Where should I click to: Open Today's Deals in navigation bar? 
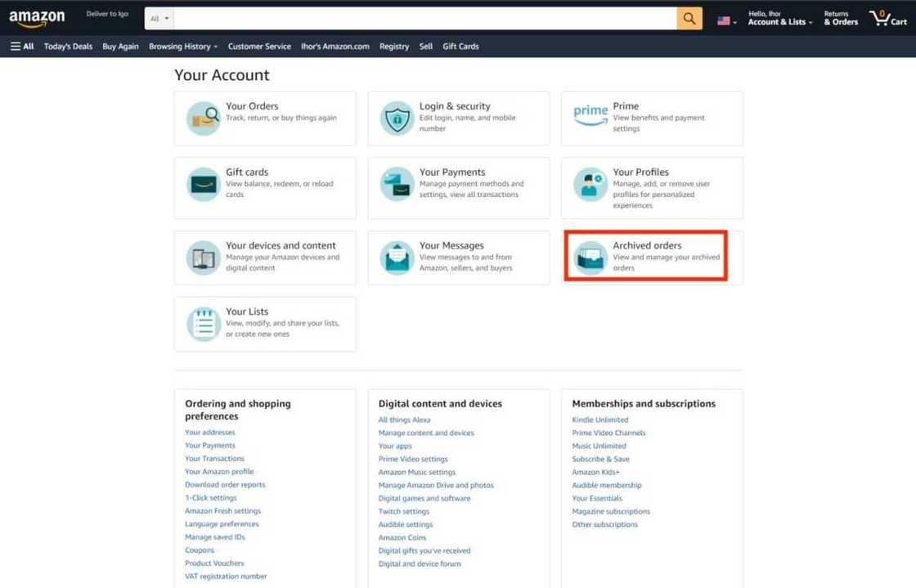pyautogui.click(x=68, y=46)
